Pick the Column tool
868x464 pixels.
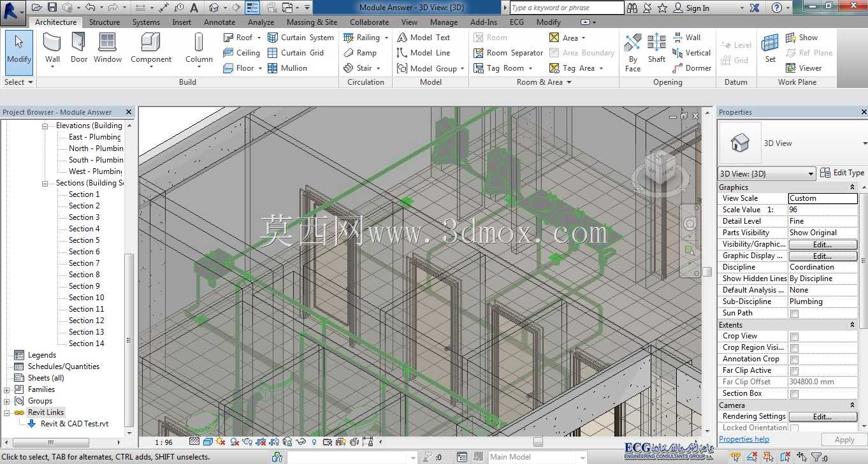199,50
